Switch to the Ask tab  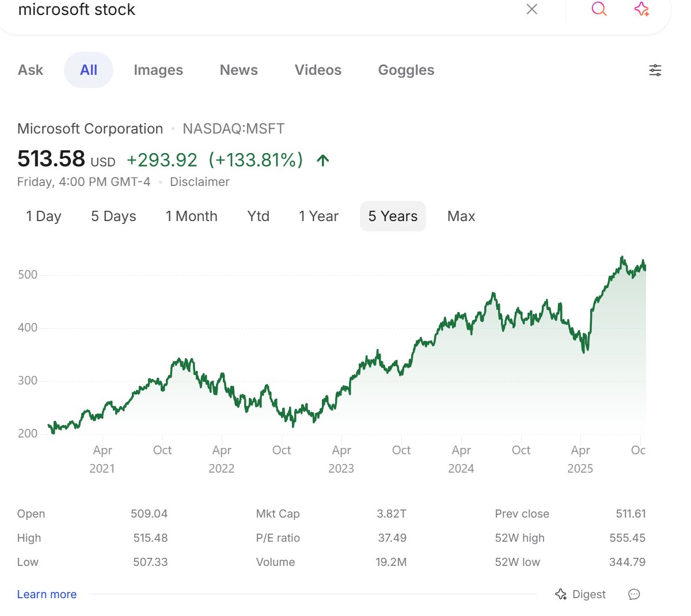click(x=31, y=70)
